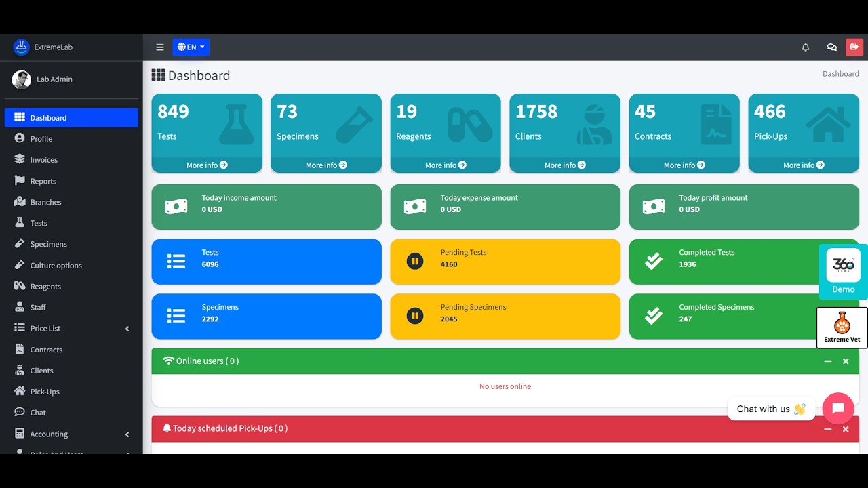Click the money icon for Today expense amount

point(415,207)
